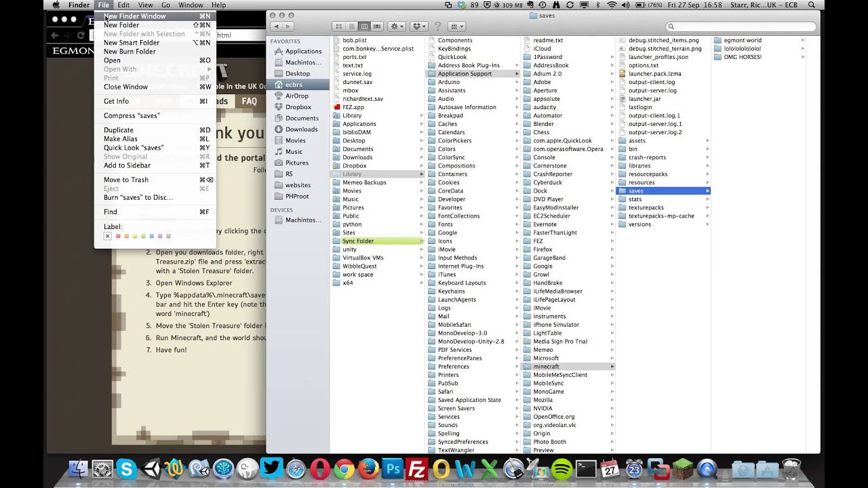The image size is (868, 488).
Task: Select the blue label color
Action: 151,237
